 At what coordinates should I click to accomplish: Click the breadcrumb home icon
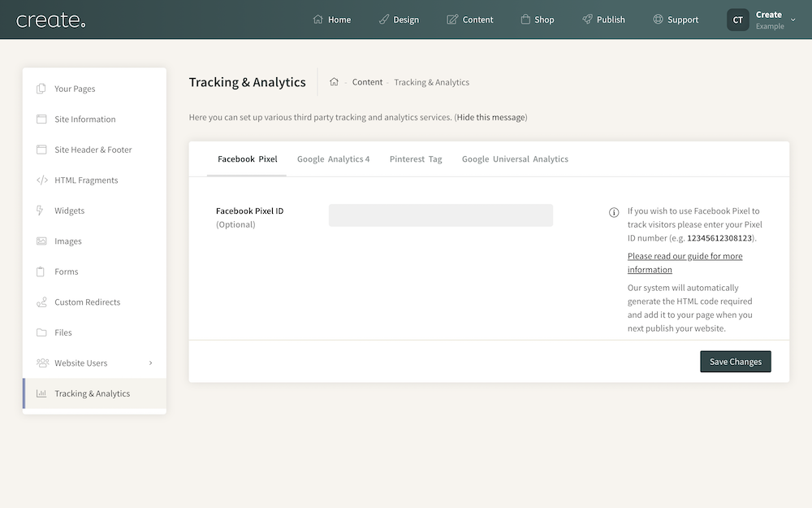[334, 81]
